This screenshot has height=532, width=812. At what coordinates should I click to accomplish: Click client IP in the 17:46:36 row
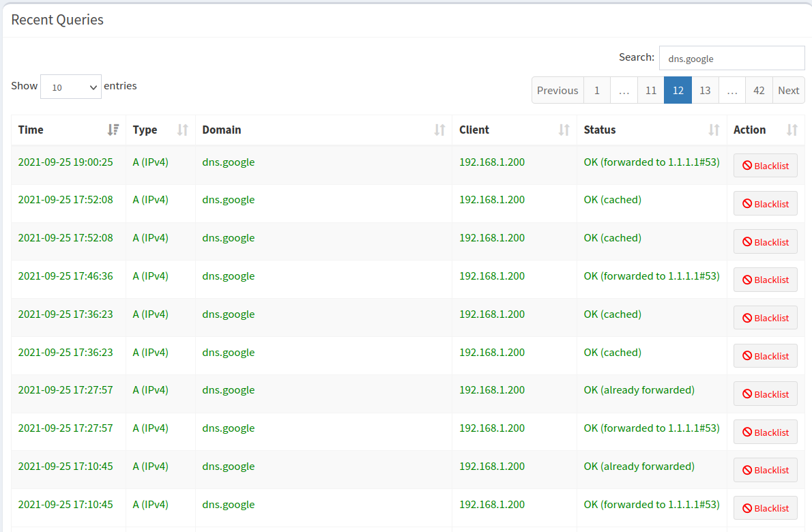492,276
